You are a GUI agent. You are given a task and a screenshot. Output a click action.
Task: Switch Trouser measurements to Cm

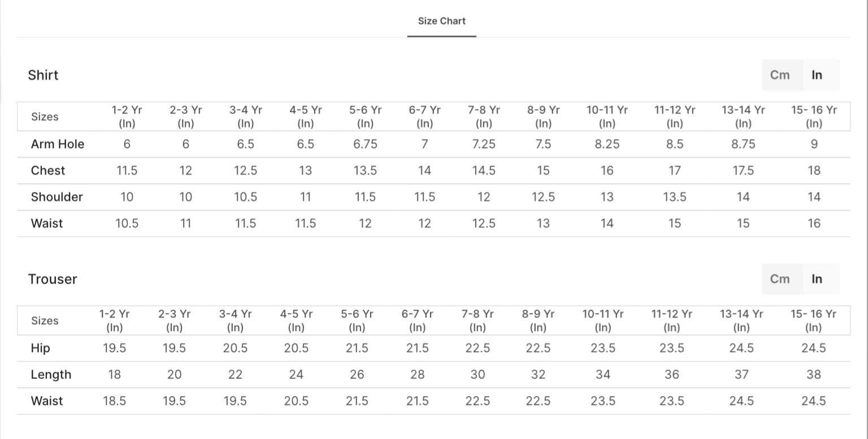780,279
